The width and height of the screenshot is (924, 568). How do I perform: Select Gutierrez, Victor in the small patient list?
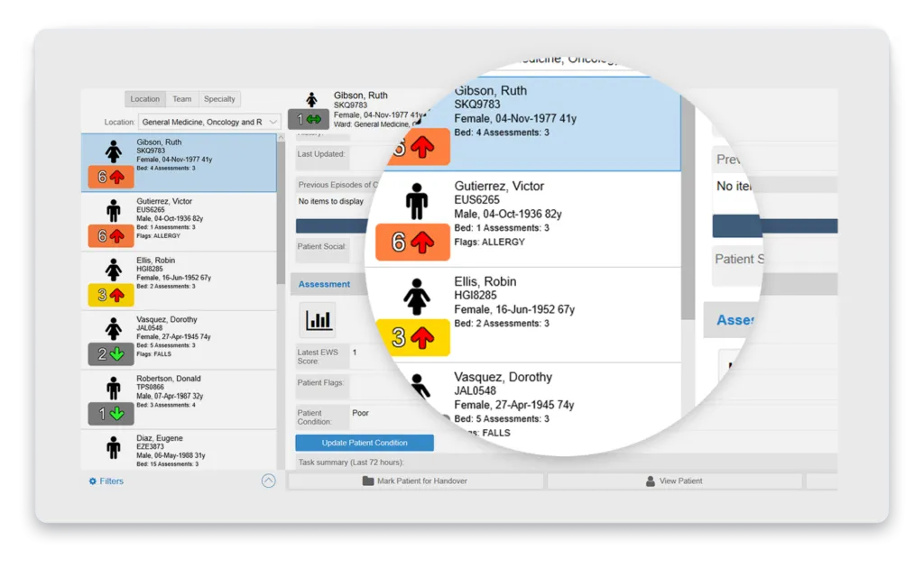coord(179,222)
